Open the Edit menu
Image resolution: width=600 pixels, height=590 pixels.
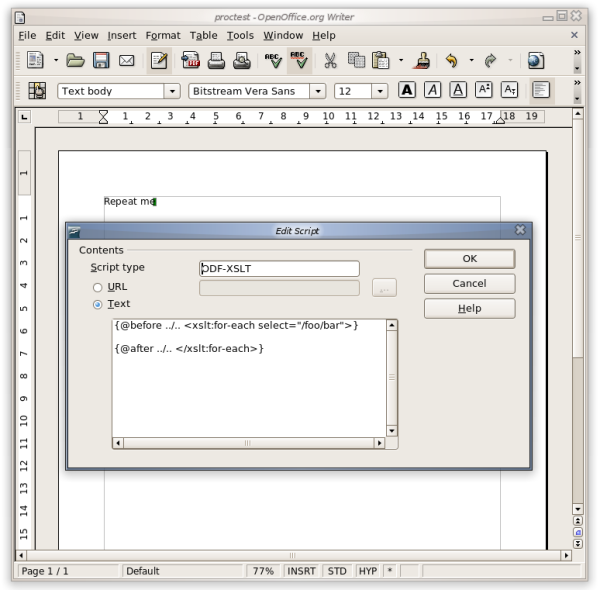click(x=55, y=36)
